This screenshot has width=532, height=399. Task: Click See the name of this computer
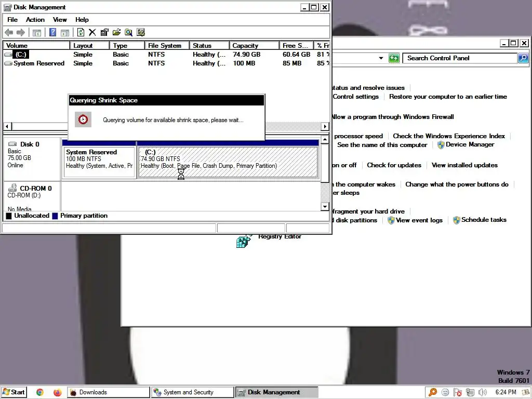382,145
